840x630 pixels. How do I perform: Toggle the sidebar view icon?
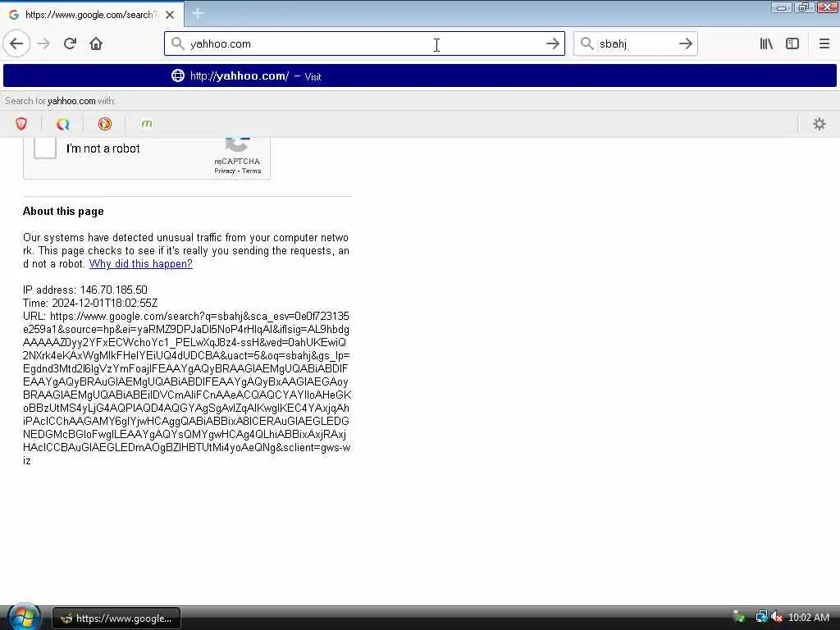tap(792, 44)
